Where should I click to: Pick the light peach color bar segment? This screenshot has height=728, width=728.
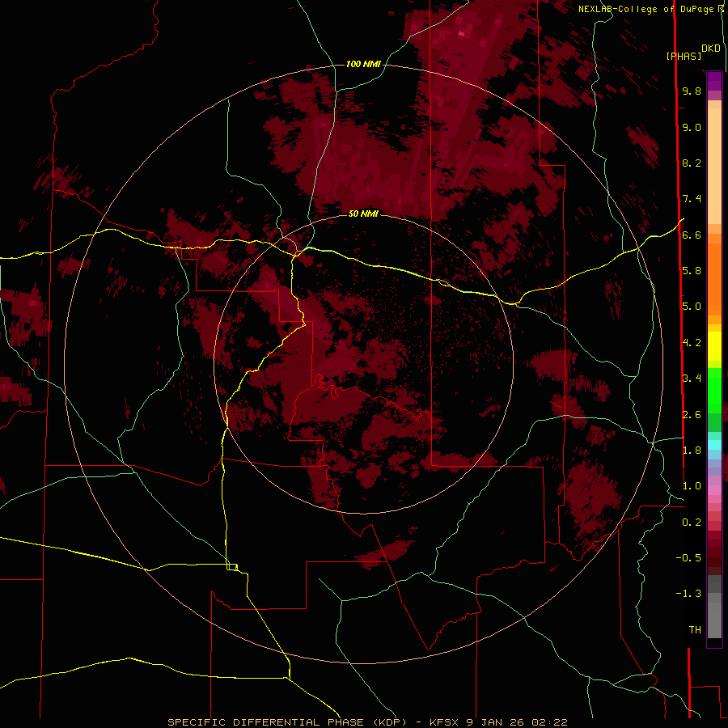pyautogui.click(x=714, y=166)
